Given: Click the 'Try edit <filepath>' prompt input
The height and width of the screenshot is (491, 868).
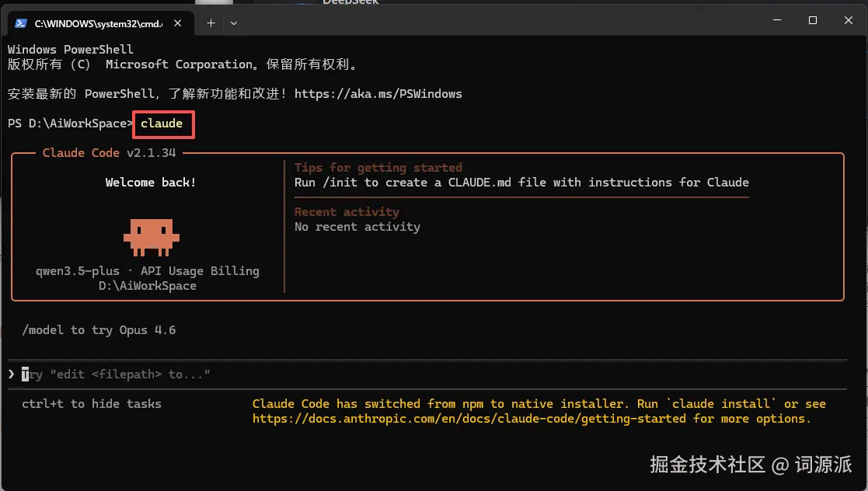Looking at the screenshot, I should click(427, 374).
